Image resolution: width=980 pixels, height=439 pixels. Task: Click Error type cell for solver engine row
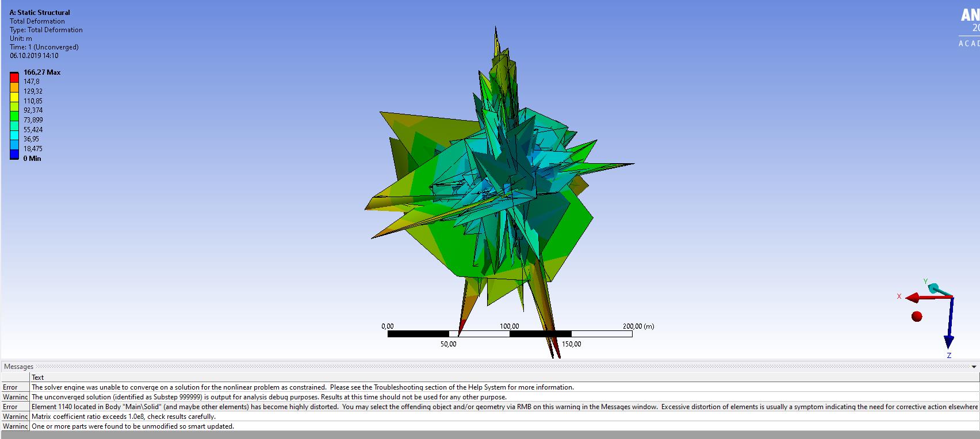[x=15, y=387]
